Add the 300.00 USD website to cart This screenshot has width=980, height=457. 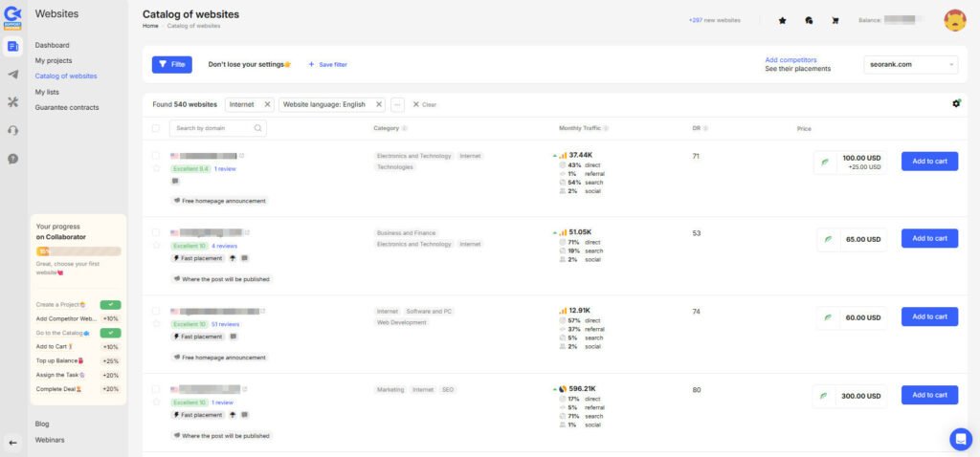929,395
